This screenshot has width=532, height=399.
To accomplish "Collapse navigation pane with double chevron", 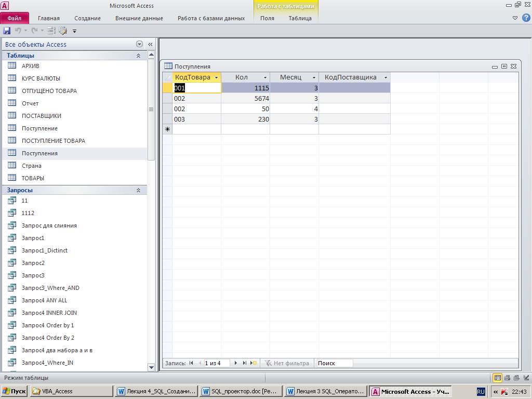I will [150, 44].
